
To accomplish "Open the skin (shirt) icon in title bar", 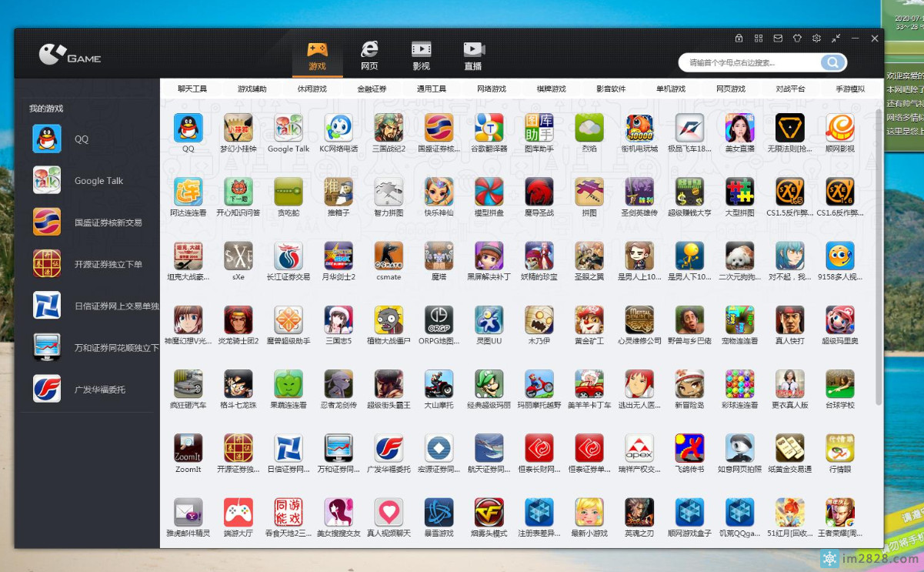I will [797, 38].
